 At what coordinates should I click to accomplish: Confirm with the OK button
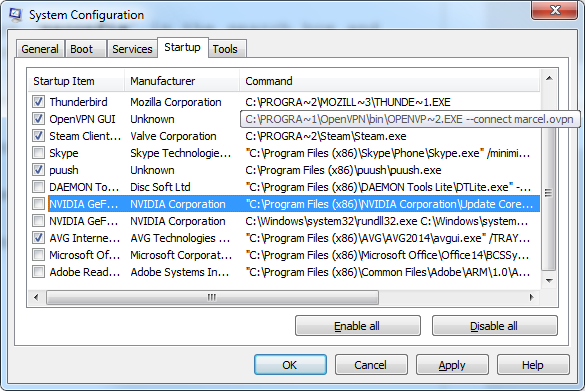point(290,365)
